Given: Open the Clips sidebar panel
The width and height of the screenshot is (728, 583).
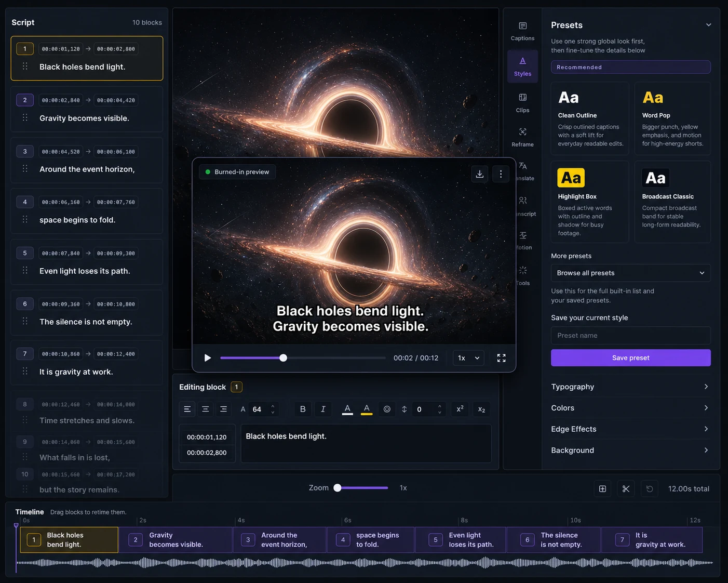Looking at the screenshot, I should (x=522, y=103).
